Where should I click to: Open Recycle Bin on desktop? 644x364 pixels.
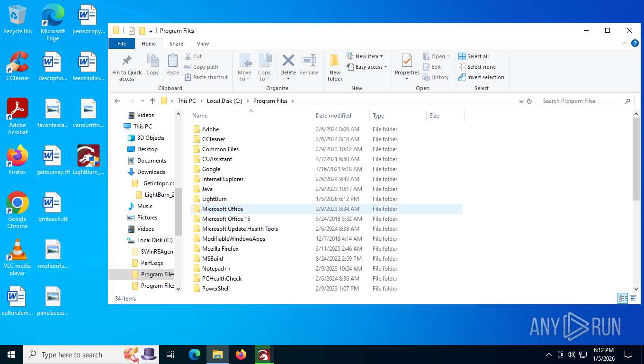[x=18, y=20]
